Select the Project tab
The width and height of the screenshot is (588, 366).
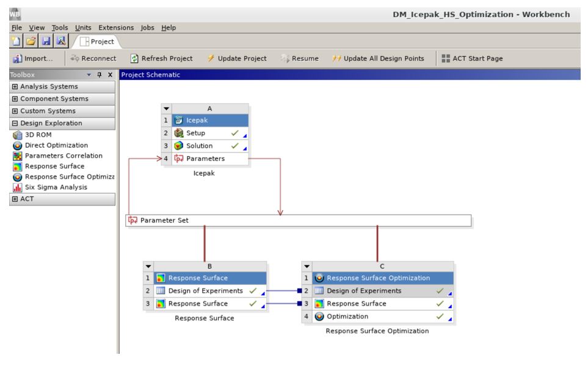[97, 41]
